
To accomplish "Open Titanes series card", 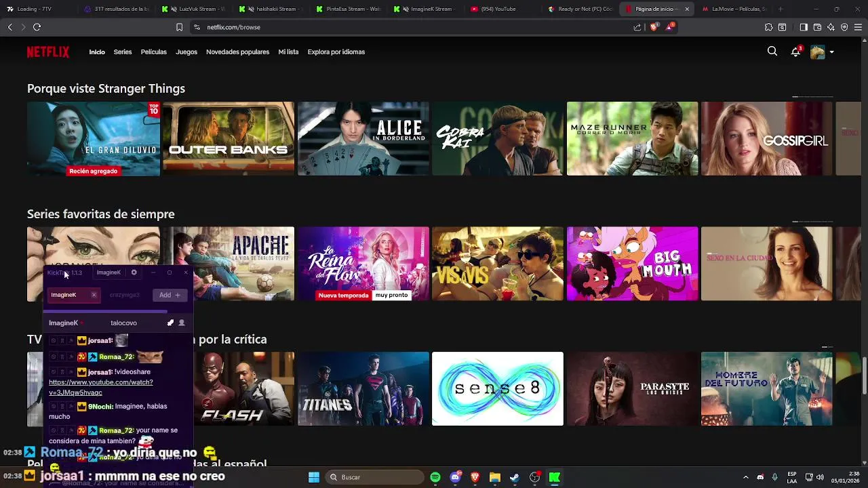I will [x=363, y=389].
